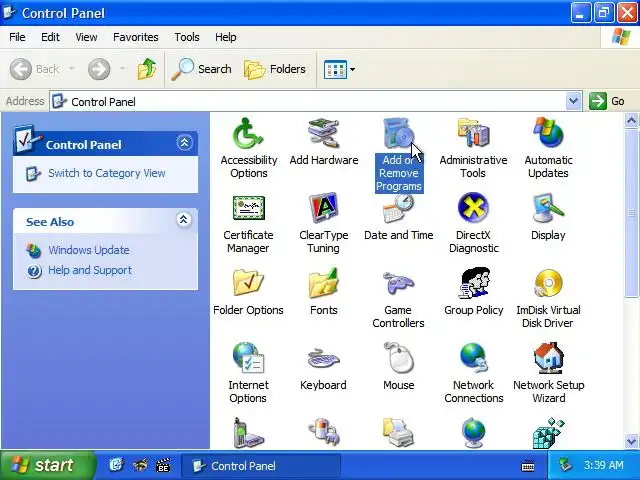This screenshot has width=640, height=480.
Task: Click the second Quick Launch icon beside Start
Action: coord(140,465)
